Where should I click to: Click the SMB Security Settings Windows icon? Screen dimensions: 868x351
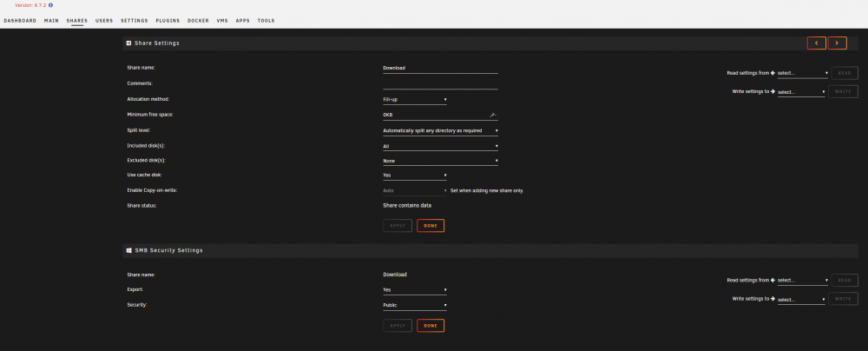(129, 250)
